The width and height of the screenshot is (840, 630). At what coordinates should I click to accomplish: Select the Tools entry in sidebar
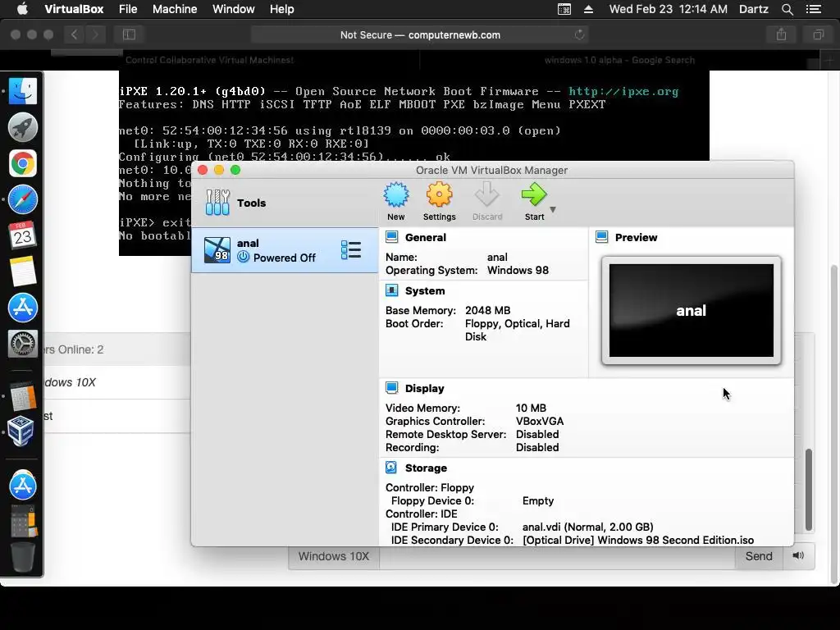click(285, 203)
